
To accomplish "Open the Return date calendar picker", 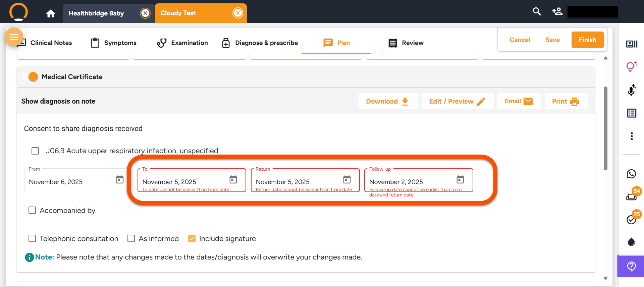I will pos(347,180).
